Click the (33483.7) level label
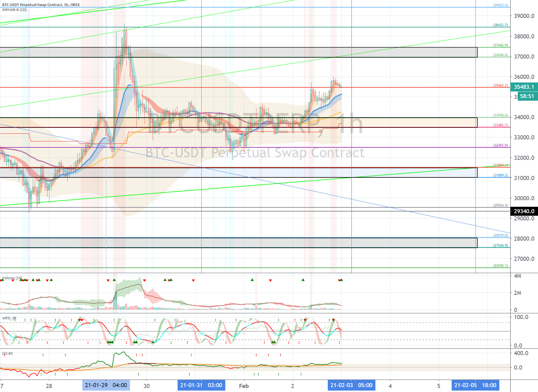Image resolution: width=538 pixels, height=392 pixels. click(x=500, y=125)
